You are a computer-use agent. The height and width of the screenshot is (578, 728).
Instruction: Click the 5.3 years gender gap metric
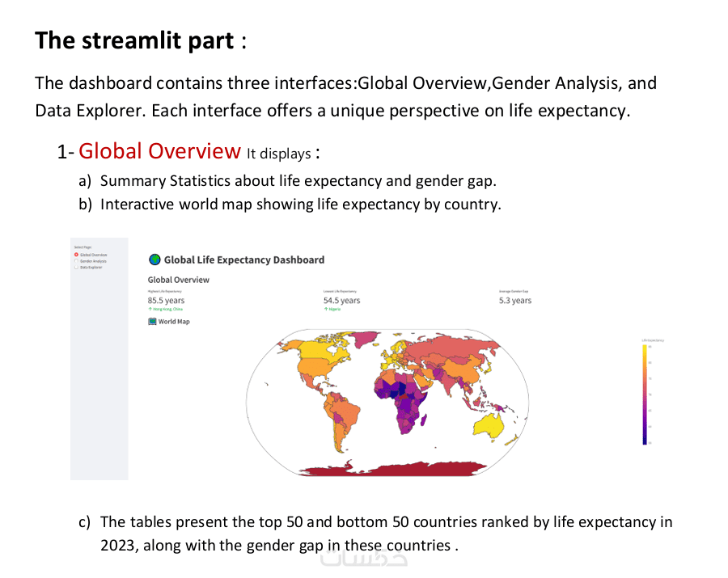[x=515, y=301]
